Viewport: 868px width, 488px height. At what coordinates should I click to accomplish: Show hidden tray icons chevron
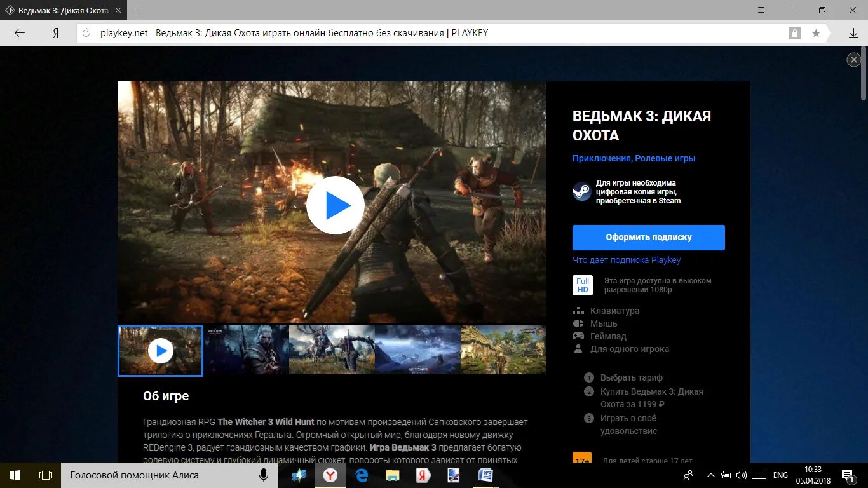click(x=710, y=475)
